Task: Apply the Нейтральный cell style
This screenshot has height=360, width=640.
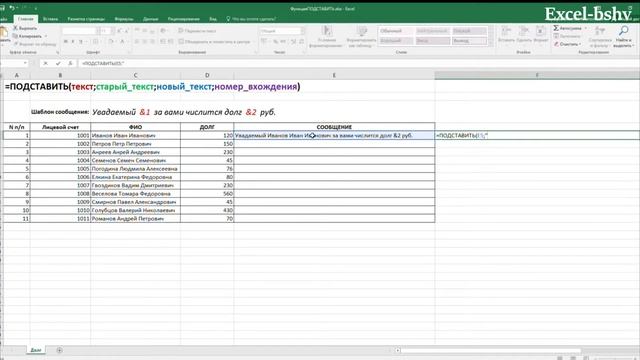Action: pos(433,31)
